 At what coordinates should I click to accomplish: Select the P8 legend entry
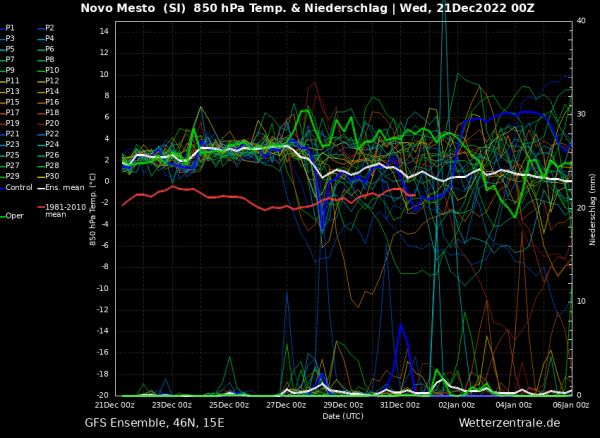pos(50,60)
